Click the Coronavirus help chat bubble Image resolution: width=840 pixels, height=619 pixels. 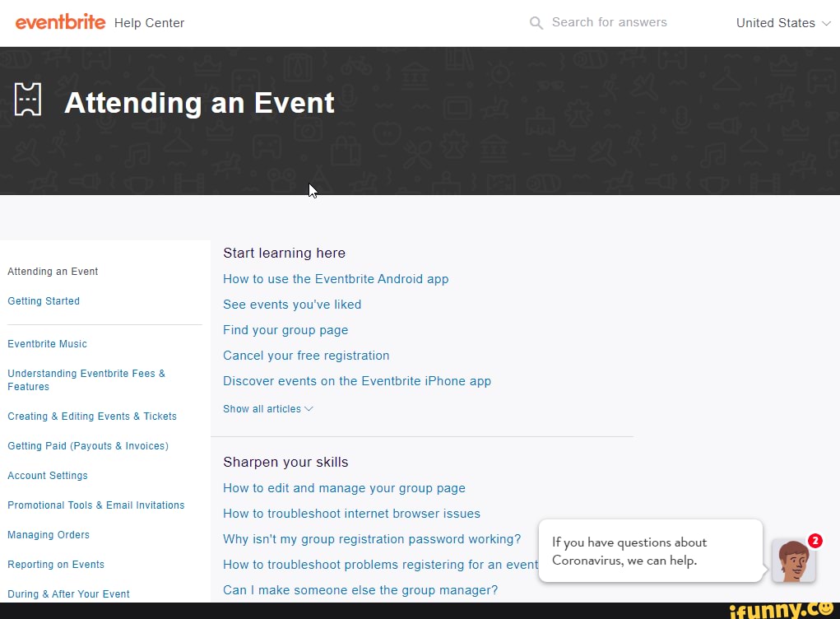point(650,551)
